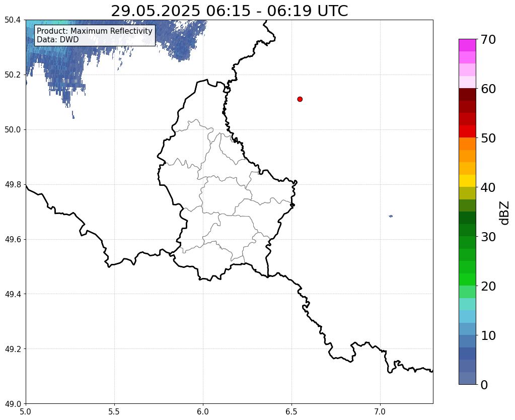Click the small isolated blue radar echo near longitude 7.0

[x=391, y=216]
